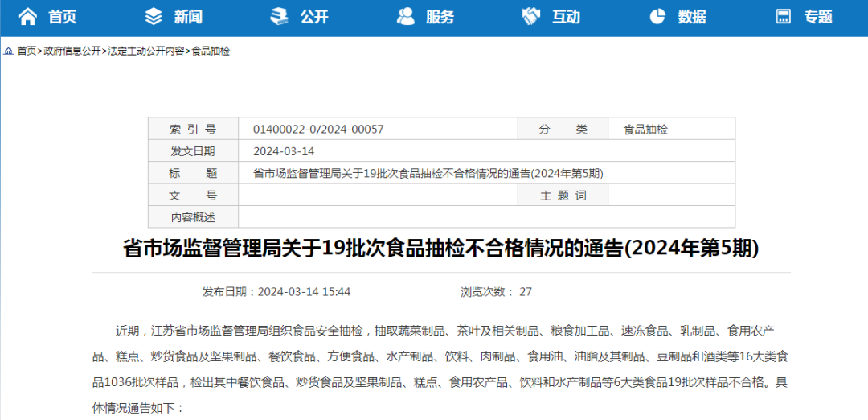Open the 首页 navigation menu item
This screenshot has height=420, width=868.
(x=62, y=17)
